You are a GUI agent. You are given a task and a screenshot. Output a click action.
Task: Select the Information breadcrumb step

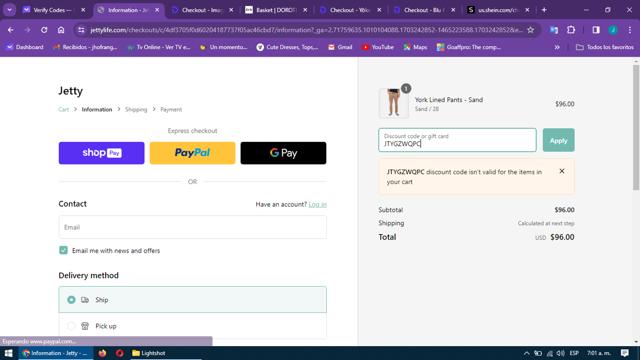[x=97, y=109]
